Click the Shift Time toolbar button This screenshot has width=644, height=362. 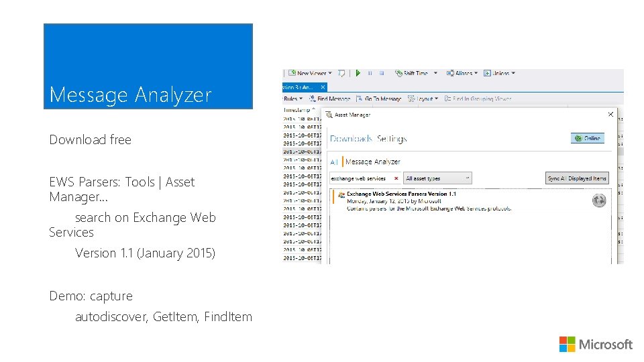click(x=411, y=73)
